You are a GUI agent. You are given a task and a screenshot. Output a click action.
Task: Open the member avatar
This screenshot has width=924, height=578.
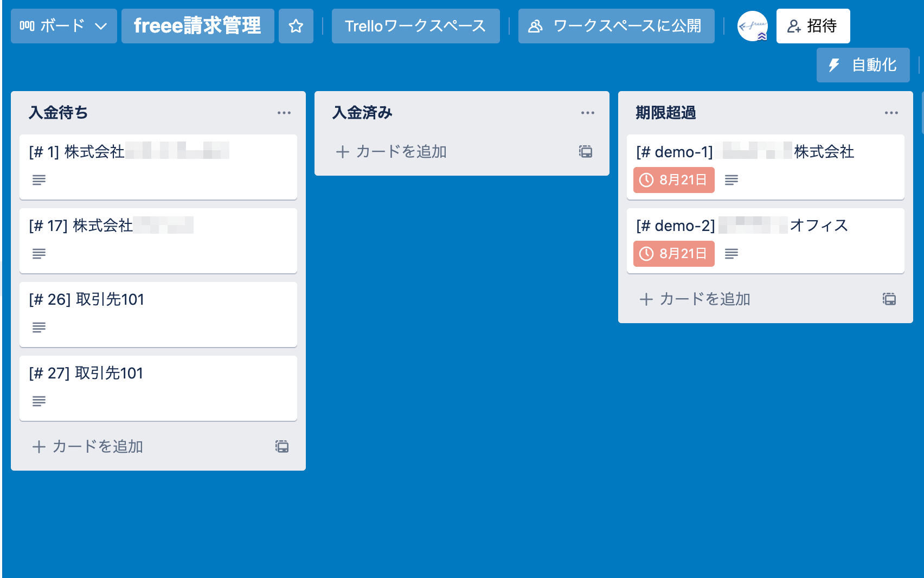[x=753, y=26]
